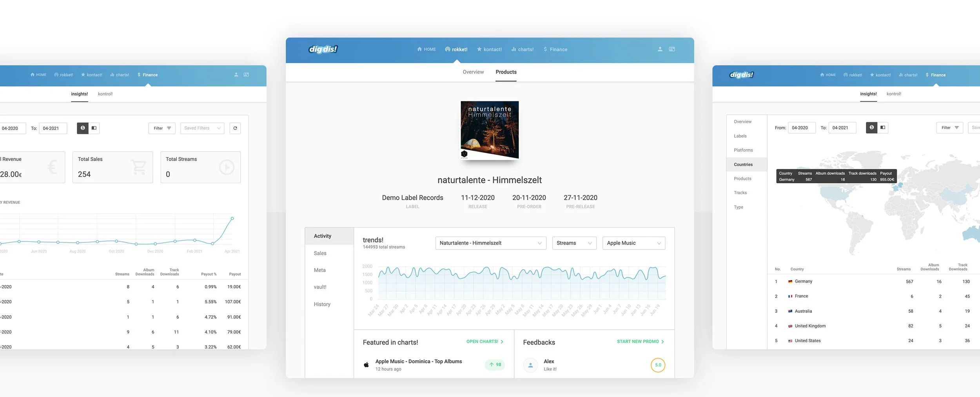Click the green rank-up 98 badge
Screen dimensions: 980x397
point(495,365)
